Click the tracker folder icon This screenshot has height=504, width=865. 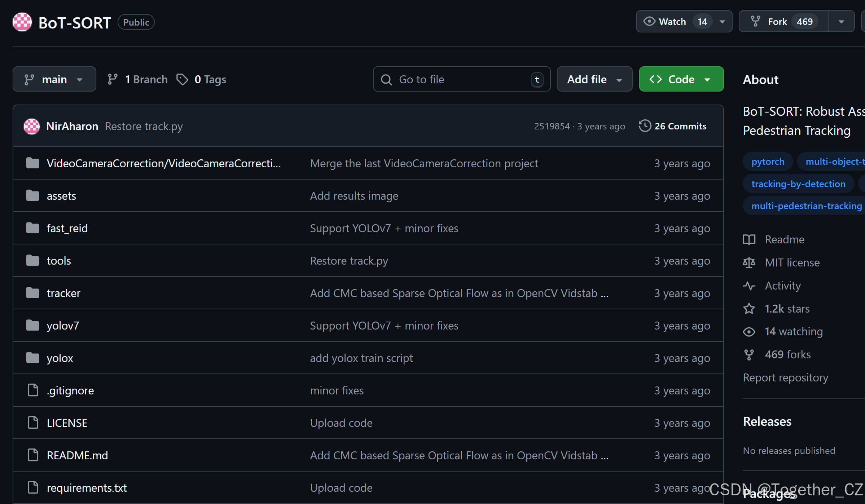33,293
